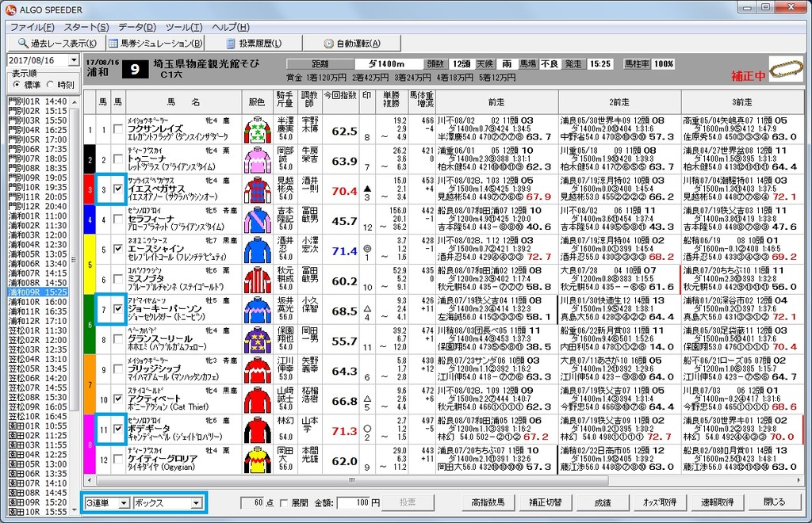Open the ファイル(F) menu
812x523 pixels.
(x=33, y=27)
